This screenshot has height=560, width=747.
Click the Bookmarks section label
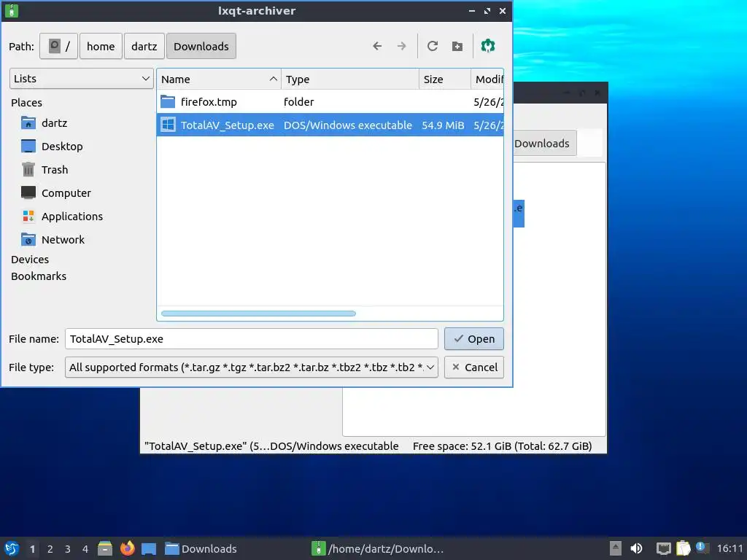pyautogui.click(x=39, y=276)
